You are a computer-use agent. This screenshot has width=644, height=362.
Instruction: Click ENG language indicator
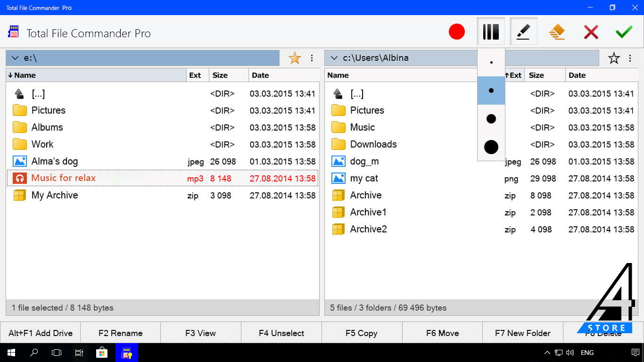587,353
